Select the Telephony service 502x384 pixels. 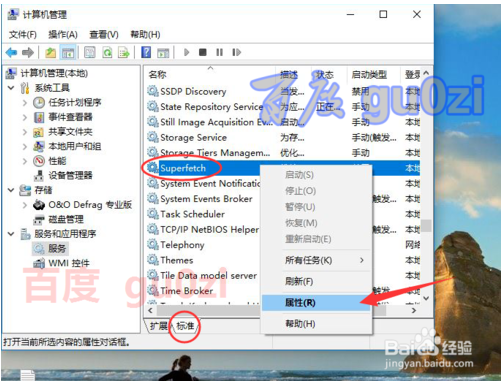[x=182, y=245]
